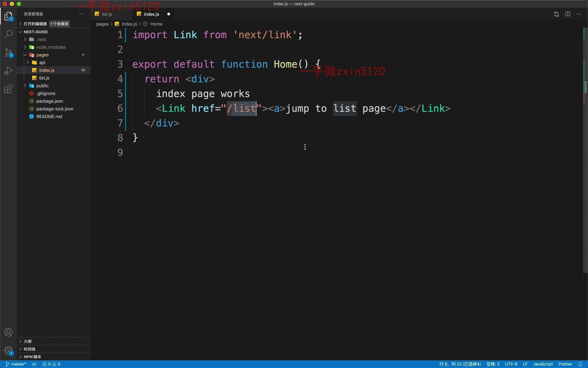Screen dimensions: 588x368
Task: Click the split editor icon
Action: (567, 14)
